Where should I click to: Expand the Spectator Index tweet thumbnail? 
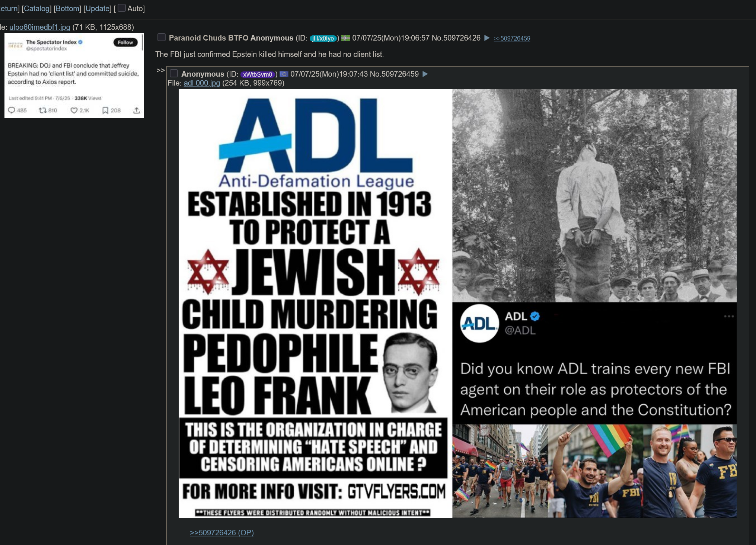74,76
